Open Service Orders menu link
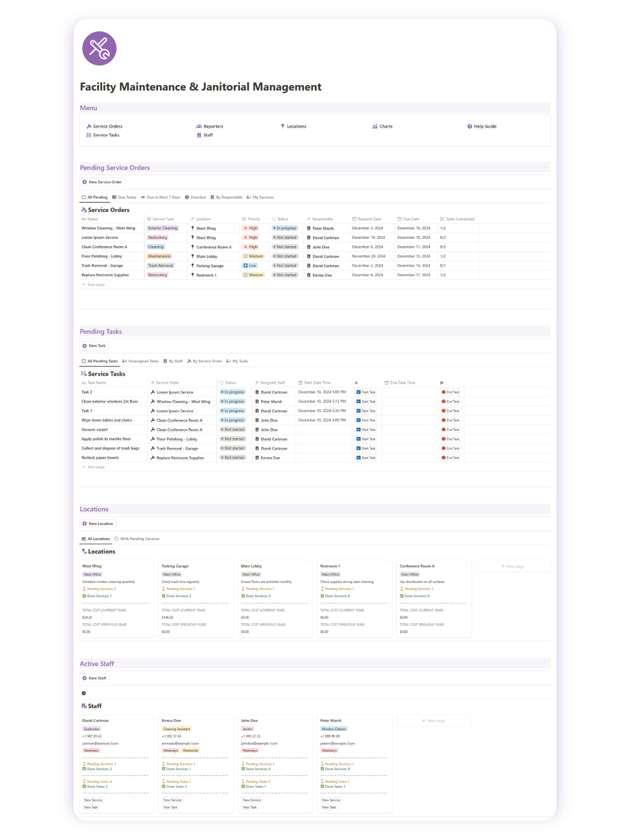Image resolution: width=630 pixels, height=840 pixels. tap(104, 126)
